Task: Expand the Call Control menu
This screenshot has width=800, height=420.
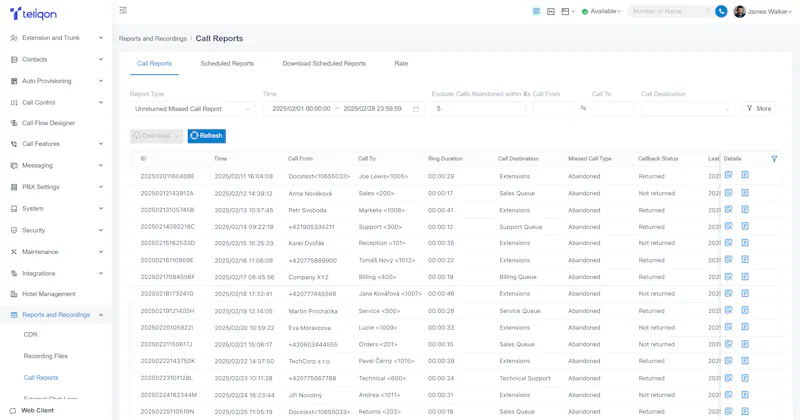Action: tap(56, 102)
